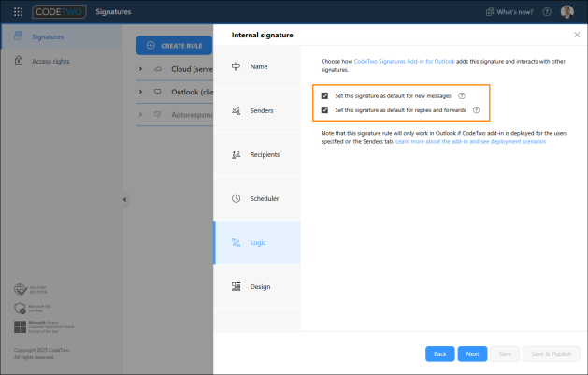Switch to the Senders step
The width and height of the screenshot is (588, 375).
[257, 110]
